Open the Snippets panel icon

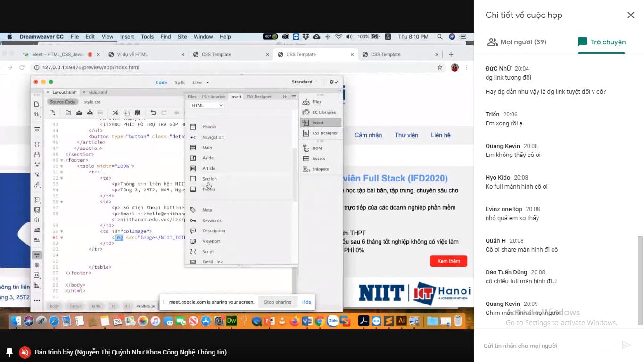point(306,169)
